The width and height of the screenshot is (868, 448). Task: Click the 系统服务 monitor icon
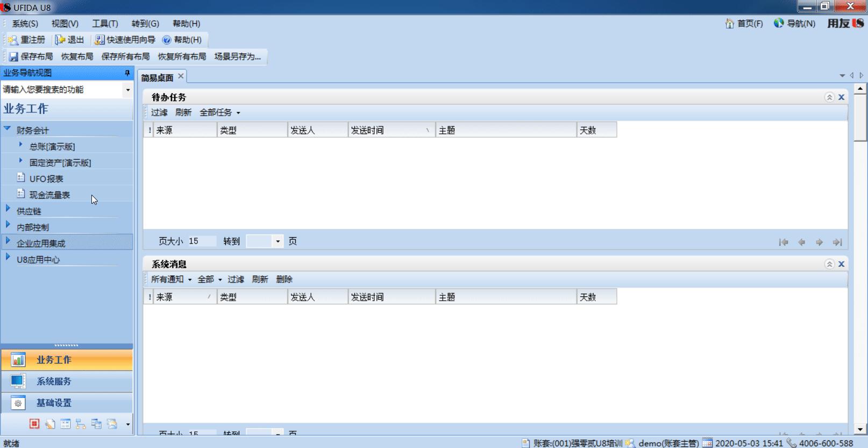[18, 381]
